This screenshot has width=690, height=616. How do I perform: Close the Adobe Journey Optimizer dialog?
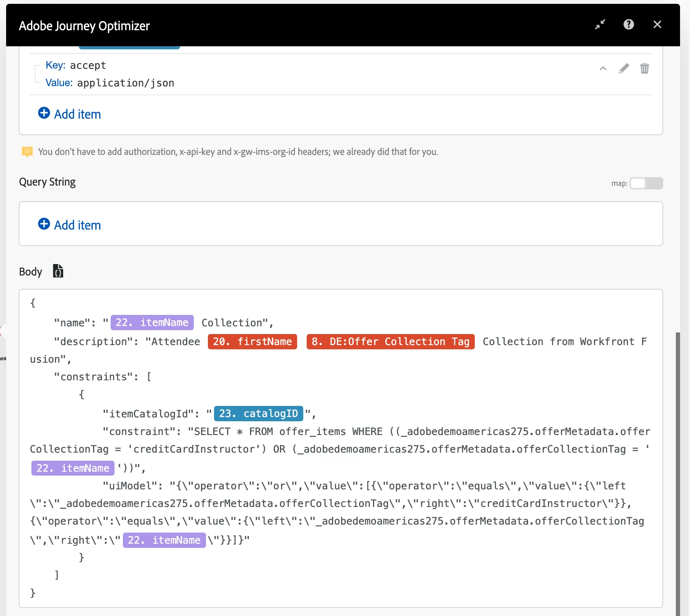point(657,24)
